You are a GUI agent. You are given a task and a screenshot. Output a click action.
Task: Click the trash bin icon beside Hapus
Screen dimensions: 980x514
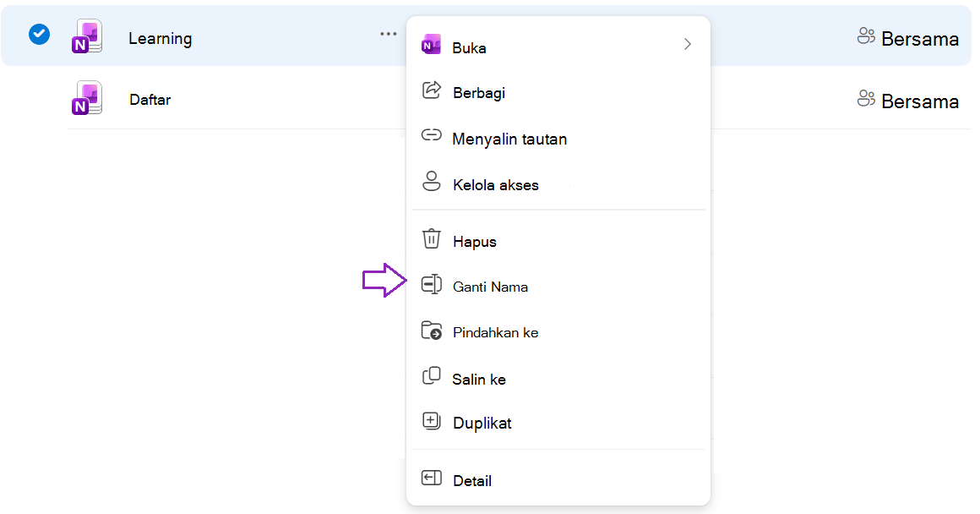(431, 238)
